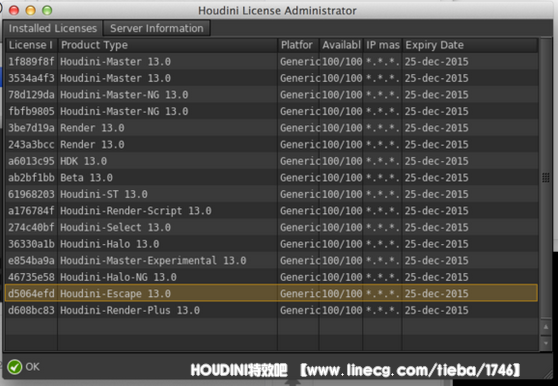Select the HDK 13.0 license
Image resolution: width=558 pixels, height=387 pixels.
[272, 161]
